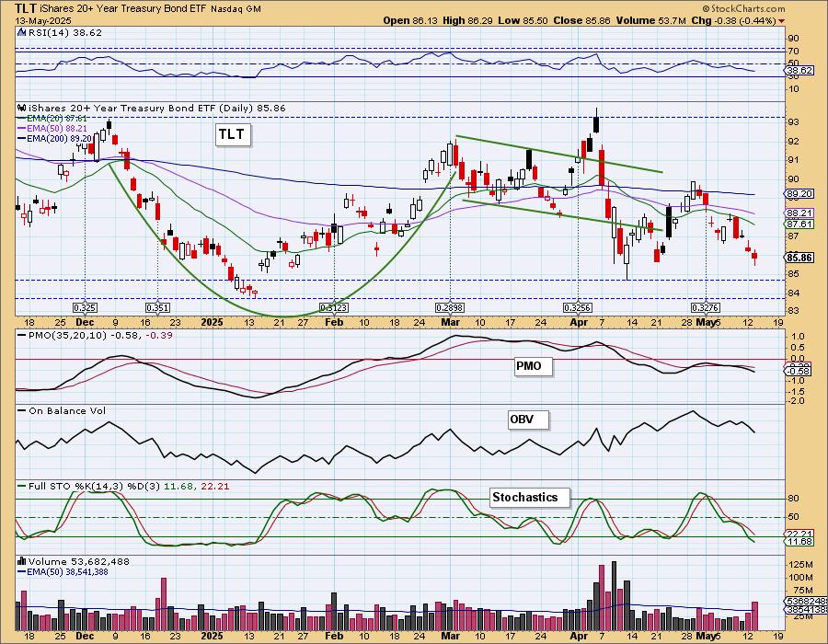Click the 0.2898 yield label
Screen dimensions: 828x644
[450, 308]
